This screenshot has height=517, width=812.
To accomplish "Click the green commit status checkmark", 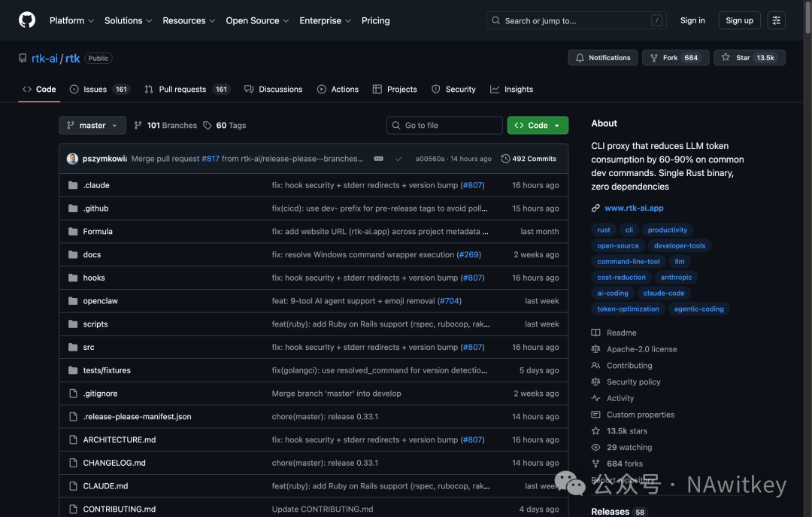I will 398,159.
